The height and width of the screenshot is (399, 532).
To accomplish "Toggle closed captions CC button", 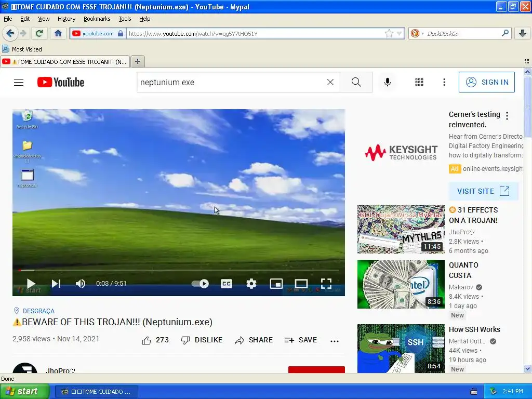I will 227,284.
